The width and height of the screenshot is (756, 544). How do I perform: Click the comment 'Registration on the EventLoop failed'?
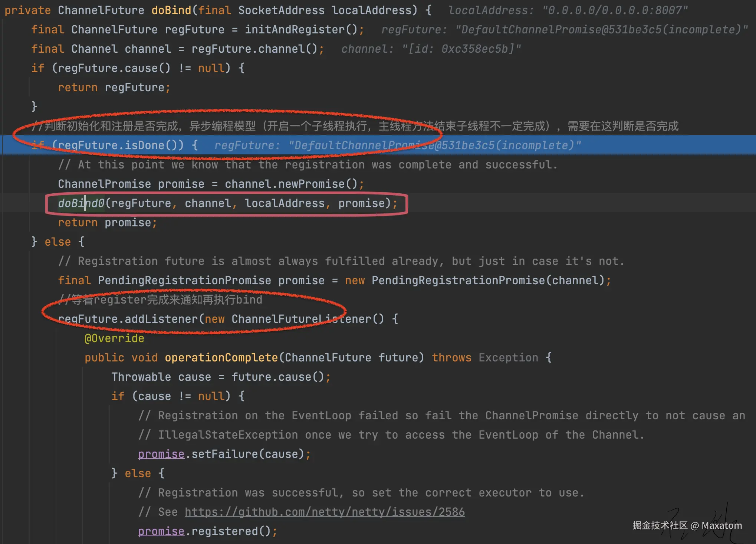(x=441, y=415)
